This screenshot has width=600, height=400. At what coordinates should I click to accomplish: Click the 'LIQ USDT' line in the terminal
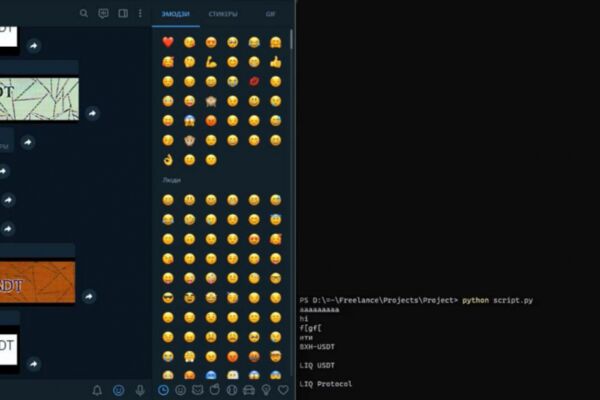tap(317, 366)
